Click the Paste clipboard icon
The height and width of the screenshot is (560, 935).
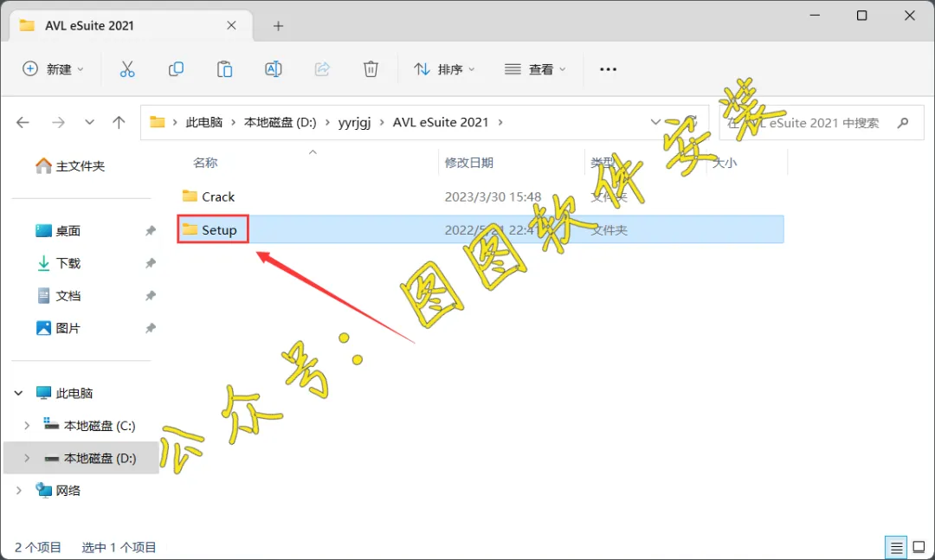pos(225,69)
